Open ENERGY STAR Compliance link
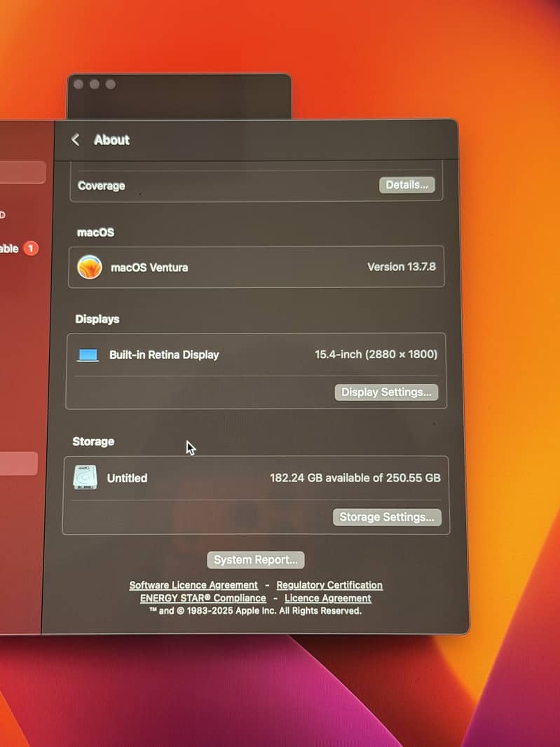 [x=203, y=598]
